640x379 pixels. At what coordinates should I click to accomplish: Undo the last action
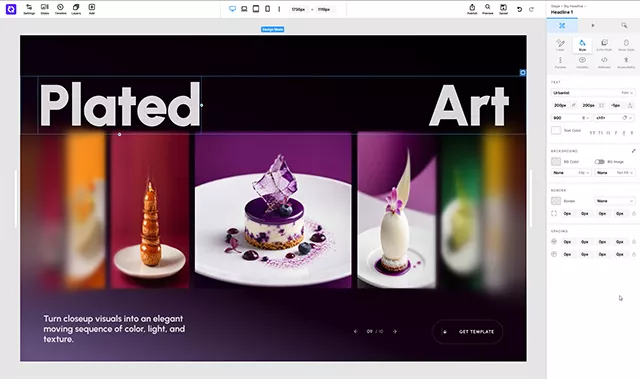520,9
